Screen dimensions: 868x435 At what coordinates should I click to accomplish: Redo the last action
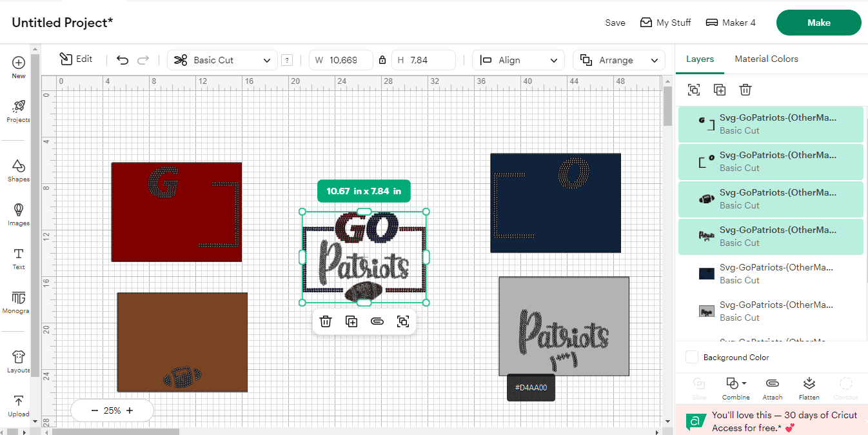[143, 60]
